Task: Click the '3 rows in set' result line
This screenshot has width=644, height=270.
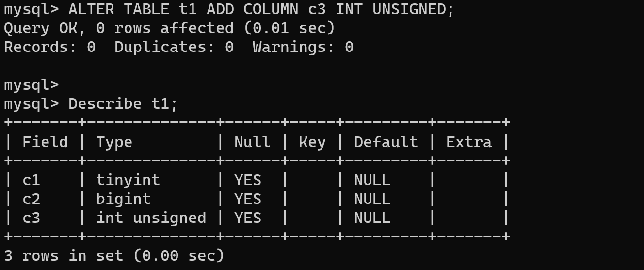Action: pos(114,256)
